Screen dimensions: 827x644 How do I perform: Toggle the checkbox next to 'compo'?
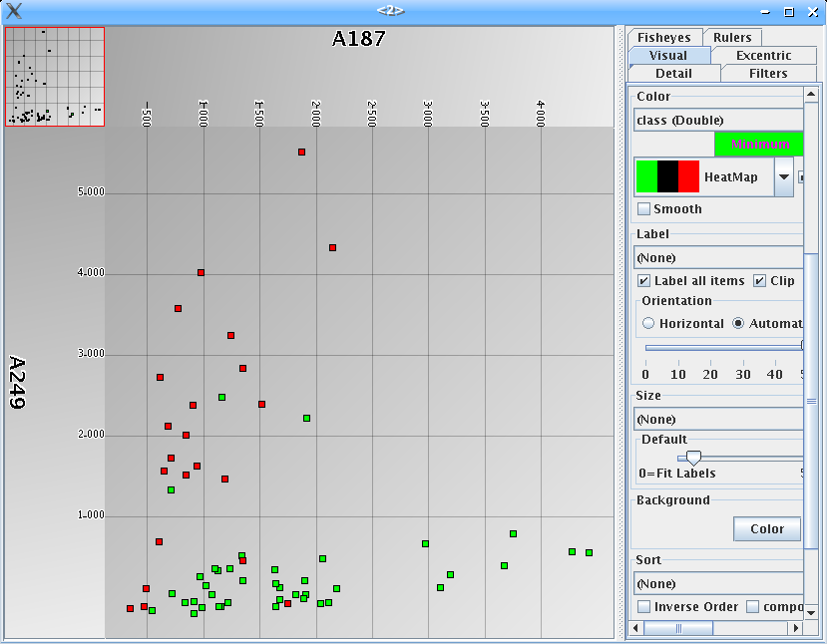point(752,607)
